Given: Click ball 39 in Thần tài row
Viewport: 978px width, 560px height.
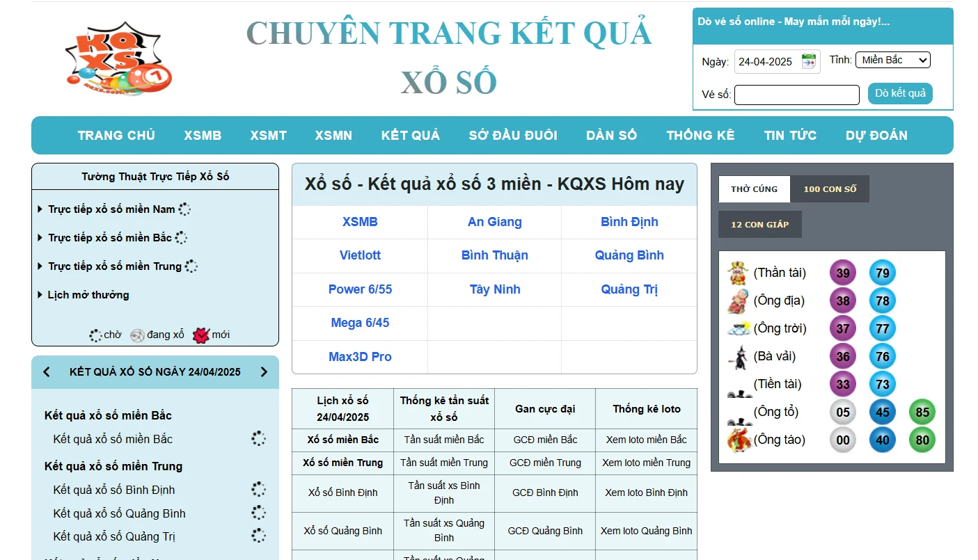Looking at the screenshot, I should point(843,273).
